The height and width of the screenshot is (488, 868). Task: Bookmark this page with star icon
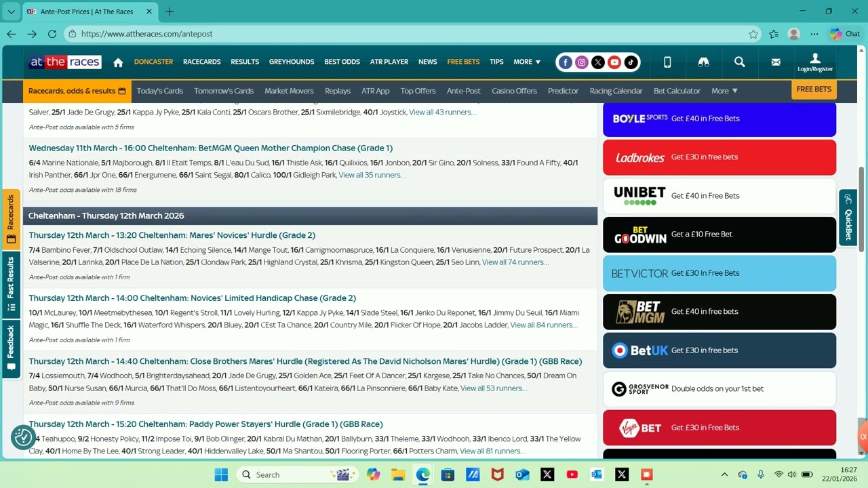753,34
